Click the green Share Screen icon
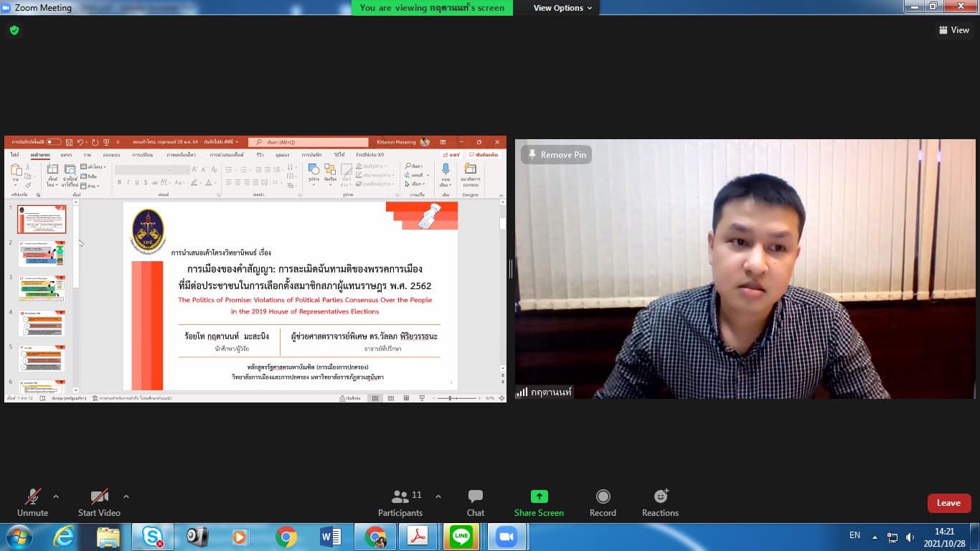This screenshot has height=551, width=980. click(539, 496)
